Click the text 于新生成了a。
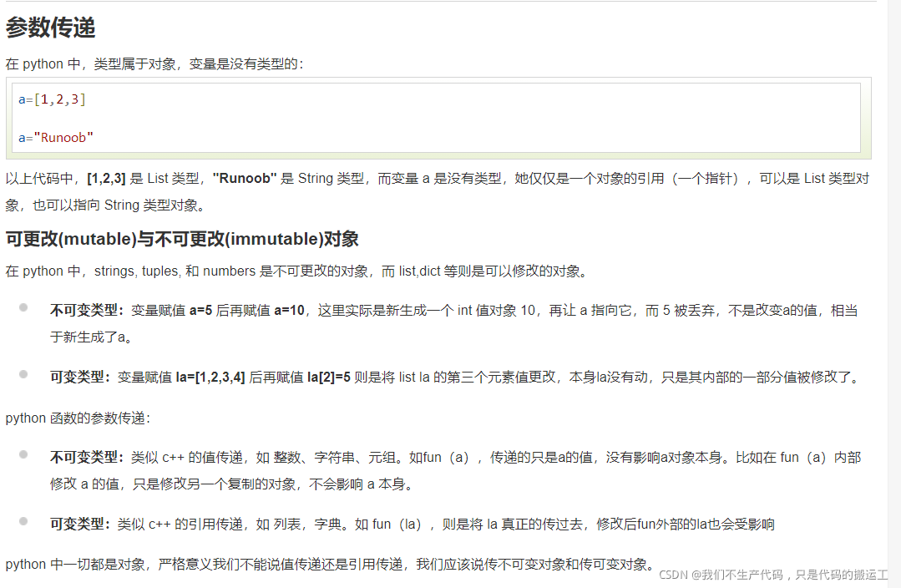The height and width of the screenshot is (588, 901). [x=92, y=337]
